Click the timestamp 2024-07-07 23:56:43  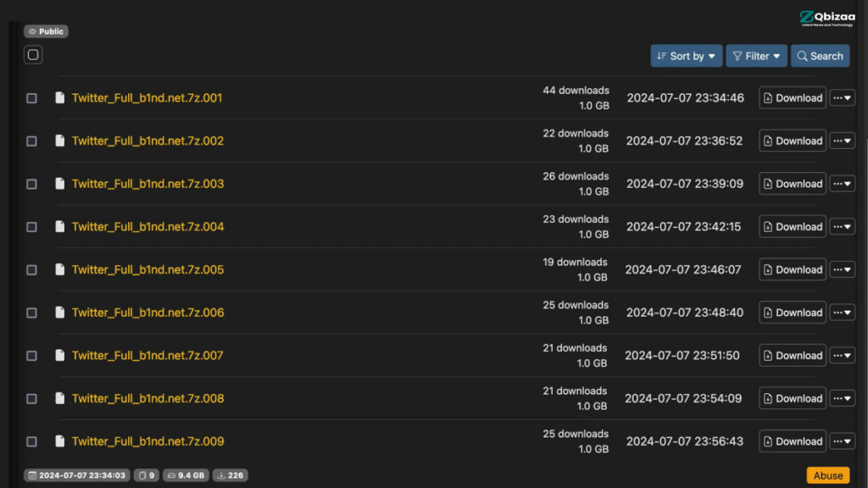(685, 441)
